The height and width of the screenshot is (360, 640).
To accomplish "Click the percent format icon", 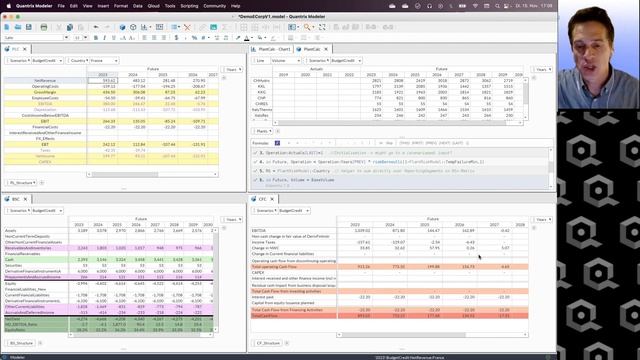I will 194,38.
